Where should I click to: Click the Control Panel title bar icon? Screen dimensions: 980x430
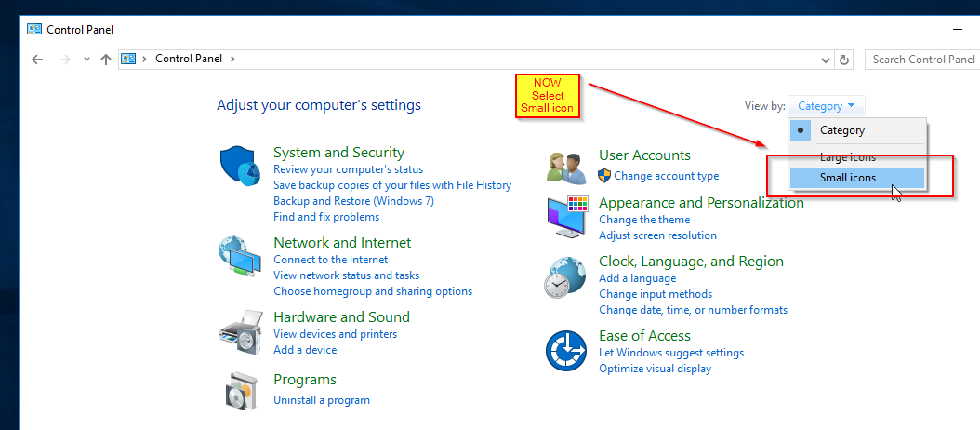(34, 30)
